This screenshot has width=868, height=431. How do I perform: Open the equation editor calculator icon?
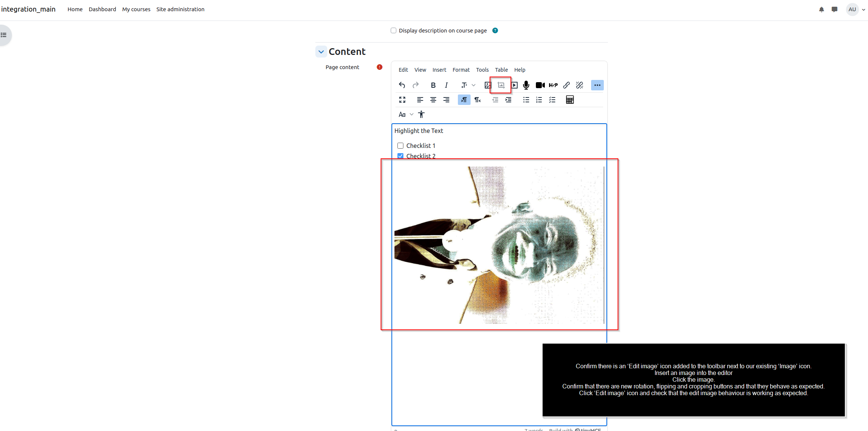click(x=570, y=100)
